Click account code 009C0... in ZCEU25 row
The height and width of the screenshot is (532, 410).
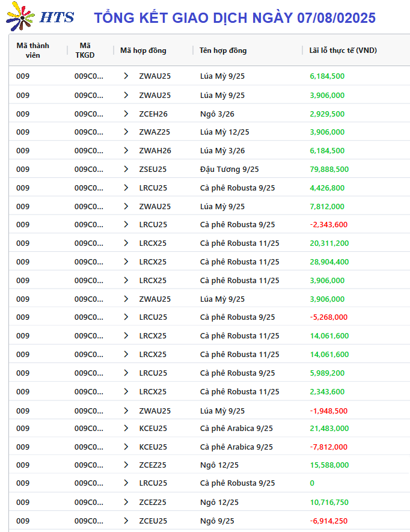(89, 521)
